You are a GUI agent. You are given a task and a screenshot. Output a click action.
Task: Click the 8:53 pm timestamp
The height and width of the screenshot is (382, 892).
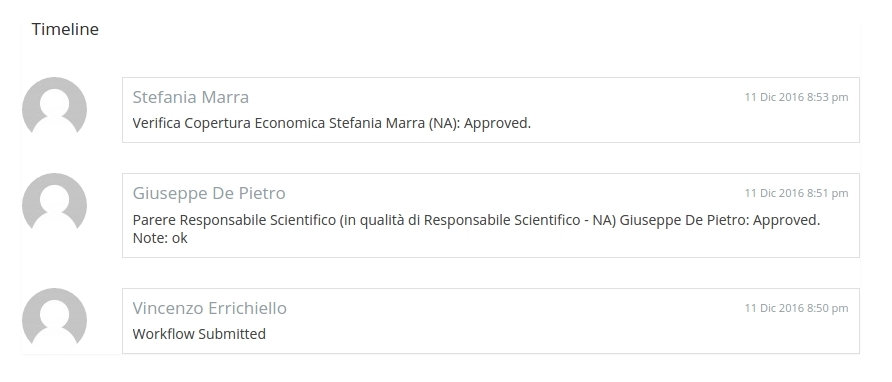pyautogui.click(x=796, y=97)
